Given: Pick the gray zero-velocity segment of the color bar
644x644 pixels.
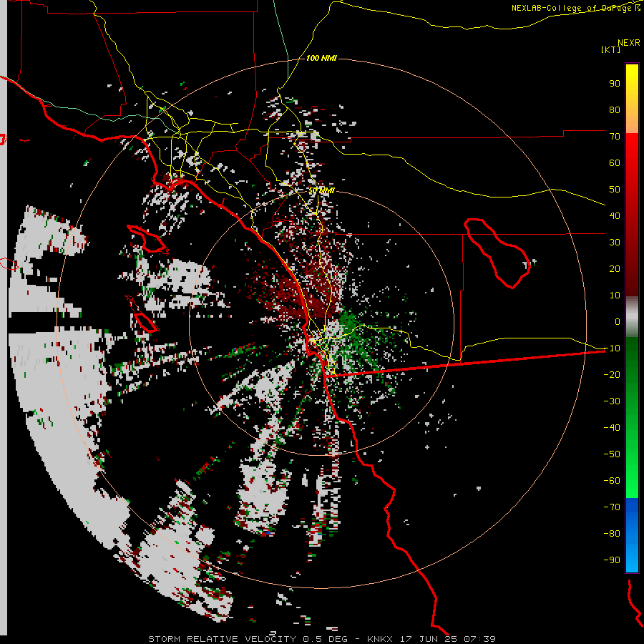Looking at the screenshot, I should coord(632,317).
